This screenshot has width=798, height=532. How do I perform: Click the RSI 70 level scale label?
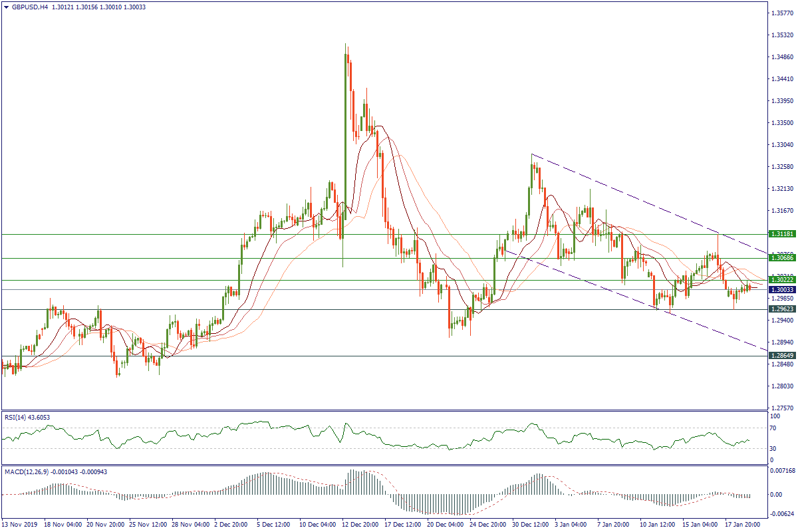773,428
